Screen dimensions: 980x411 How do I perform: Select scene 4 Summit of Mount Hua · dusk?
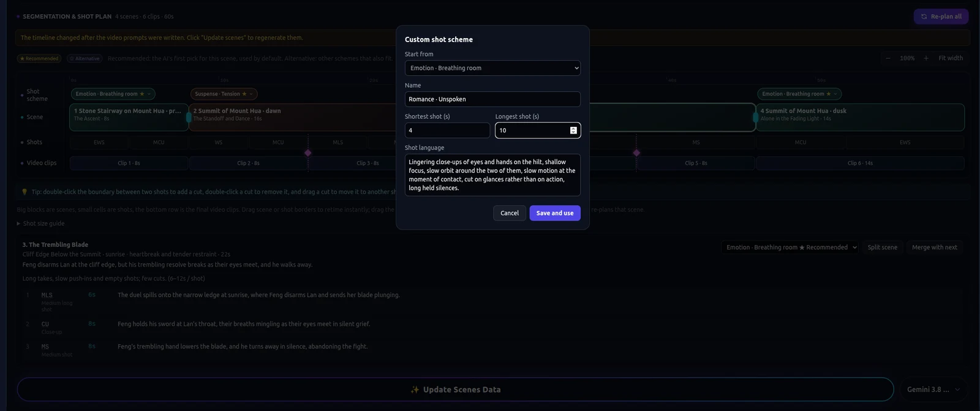tap(860, 117)
